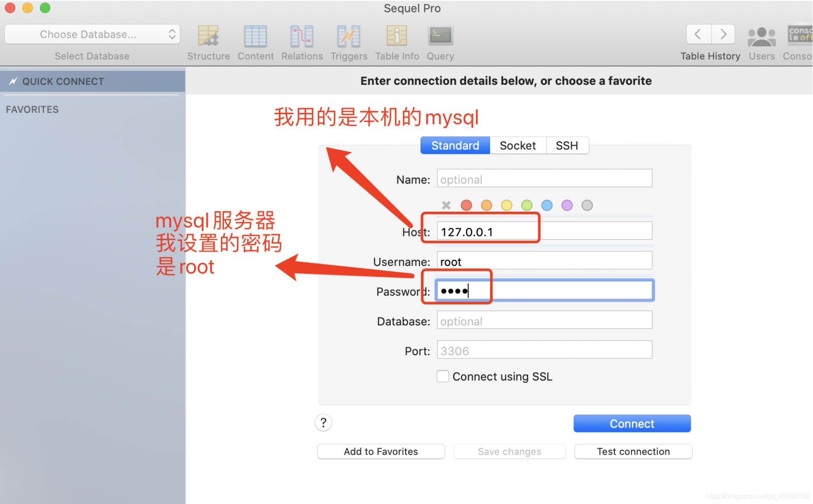Go back in Table History

(x=698, y=34)
